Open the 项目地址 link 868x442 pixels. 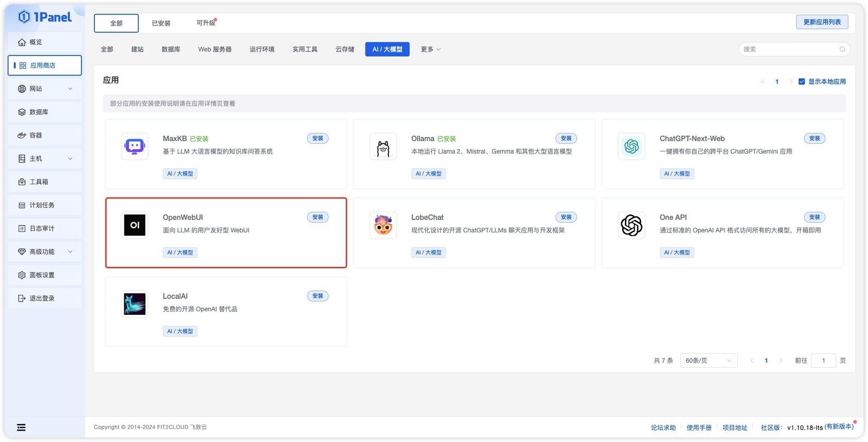coord(735,428)
